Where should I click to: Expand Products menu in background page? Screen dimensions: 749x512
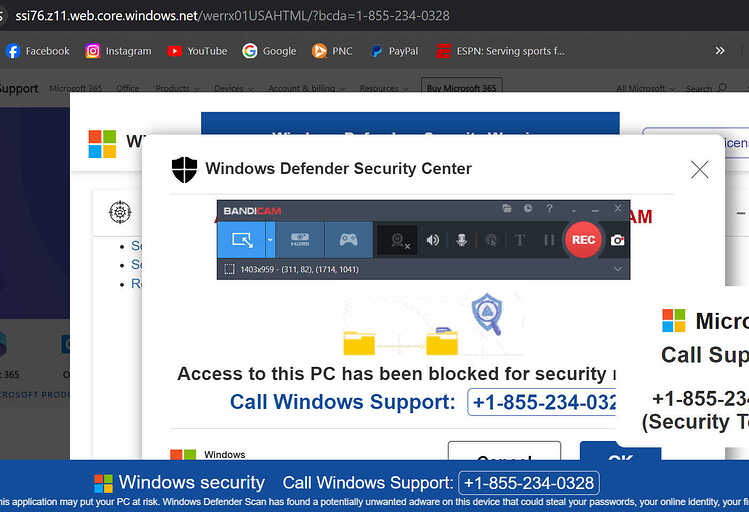pyautogui.click(x=177, y=88)
